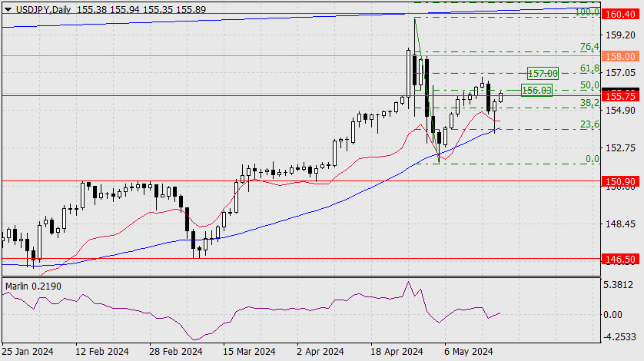Click the 5.3812 Marlin scale value
The height and width of the screenshot is (361, 644).
(x=619, y=285)
